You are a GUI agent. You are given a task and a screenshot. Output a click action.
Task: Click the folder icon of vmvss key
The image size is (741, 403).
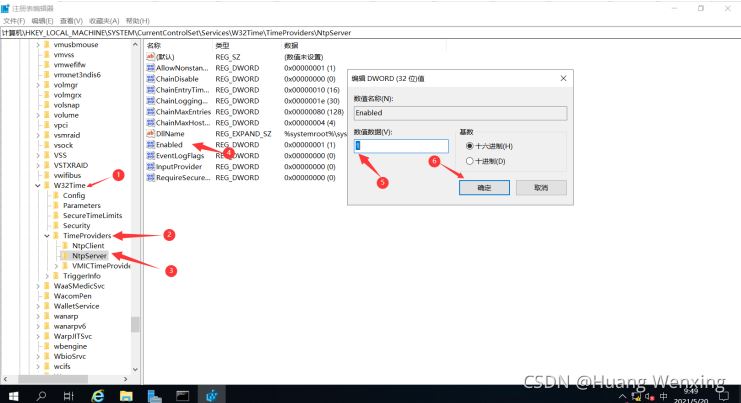[47, 55]
